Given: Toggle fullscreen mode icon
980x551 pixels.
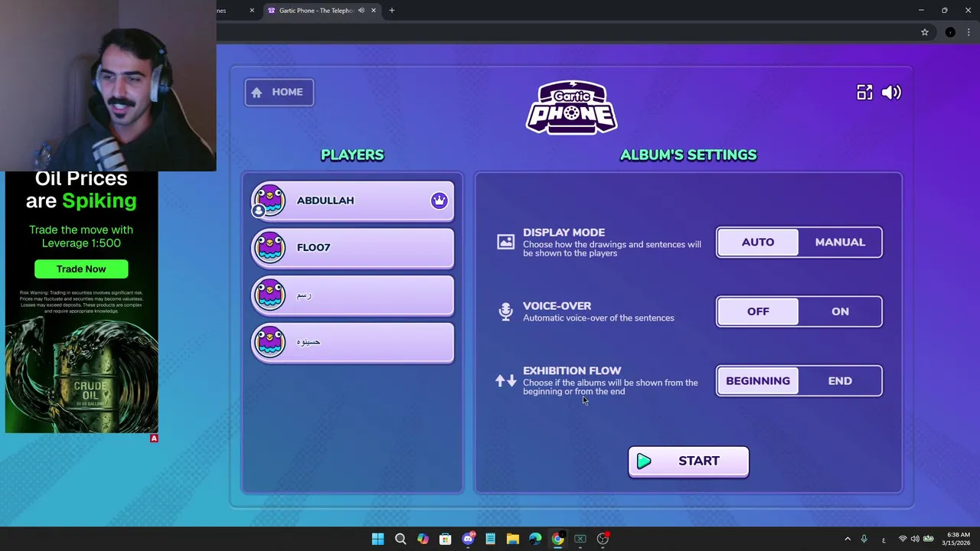Looking at the screenshot, I should coord(864,93).
